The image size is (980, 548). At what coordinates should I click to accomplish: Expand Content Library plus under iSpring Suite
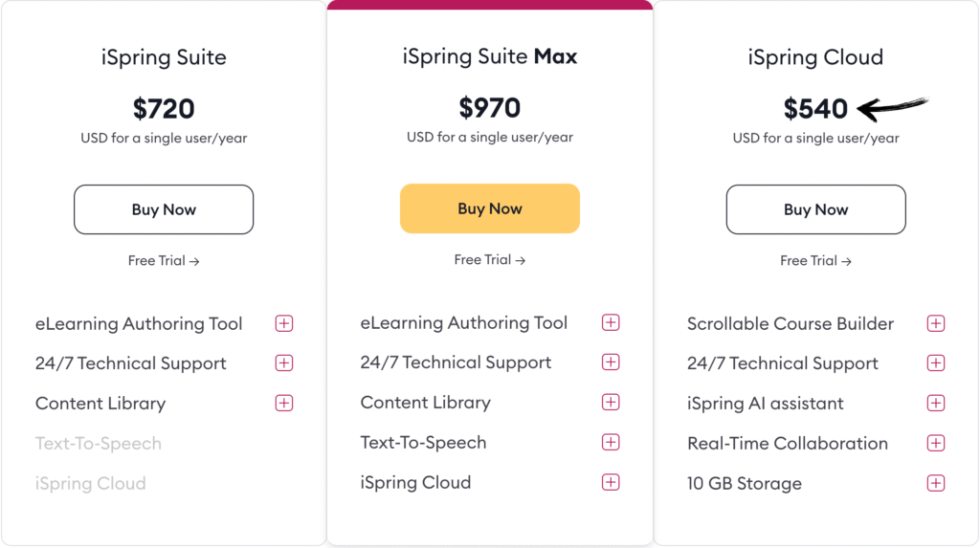pos(284,404)
